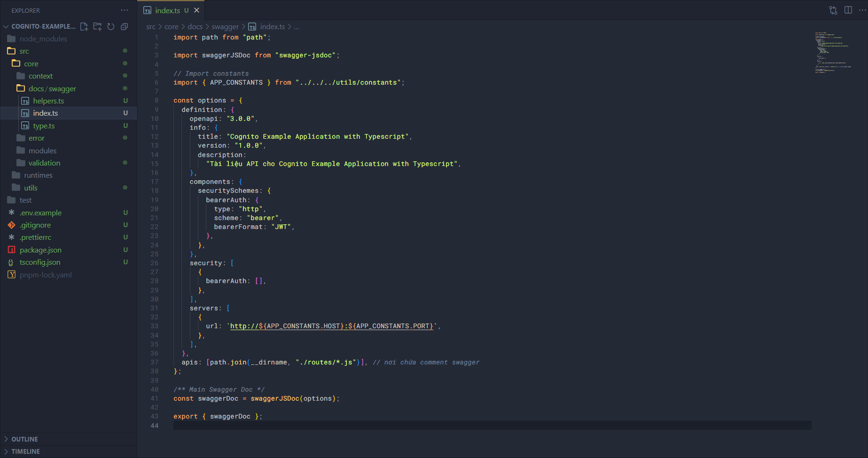Viewport: 868px width, 458px height.
Task: Expand the OUTLINE panel
Action: pos(24,439)
